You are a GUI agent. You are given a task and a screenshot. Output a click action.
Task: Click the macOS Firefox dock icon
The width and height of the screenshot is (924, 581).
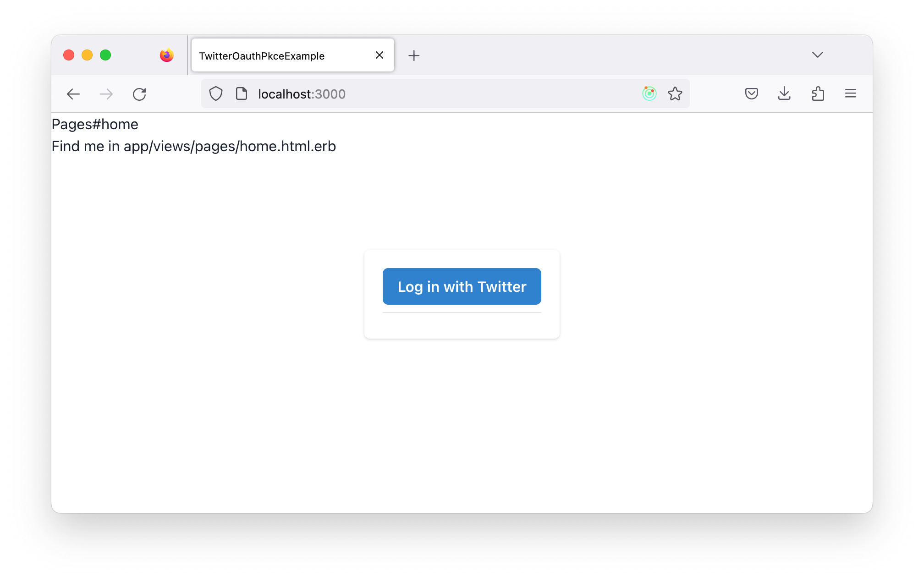coord(167,55)
